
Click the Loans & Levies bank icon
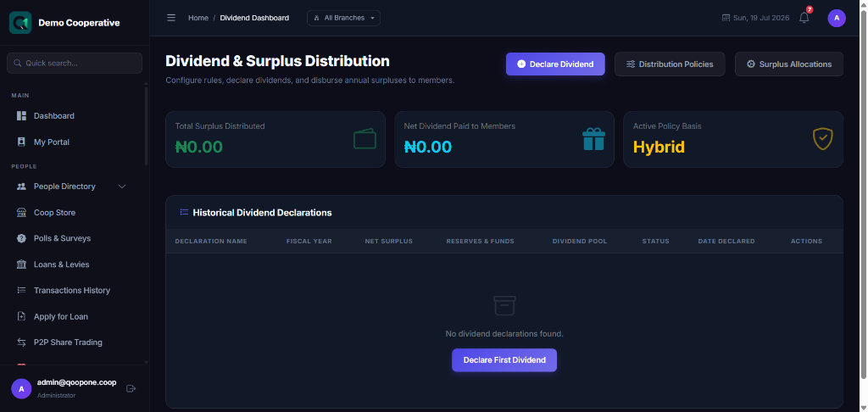[21, 264]
